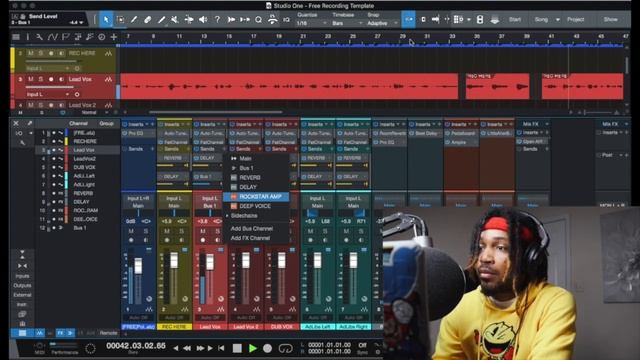Mute the REC HERE track
The image size is (640, 360).
(31, 53)
